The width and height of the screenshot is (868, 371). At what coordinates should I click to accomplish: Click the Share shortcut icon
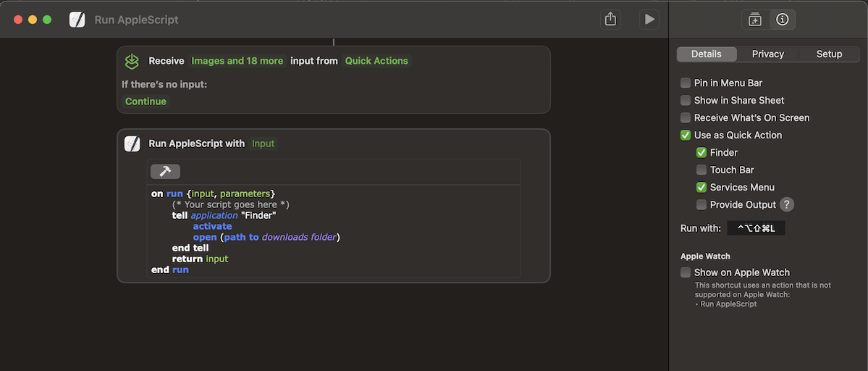(x=610, y=20)
